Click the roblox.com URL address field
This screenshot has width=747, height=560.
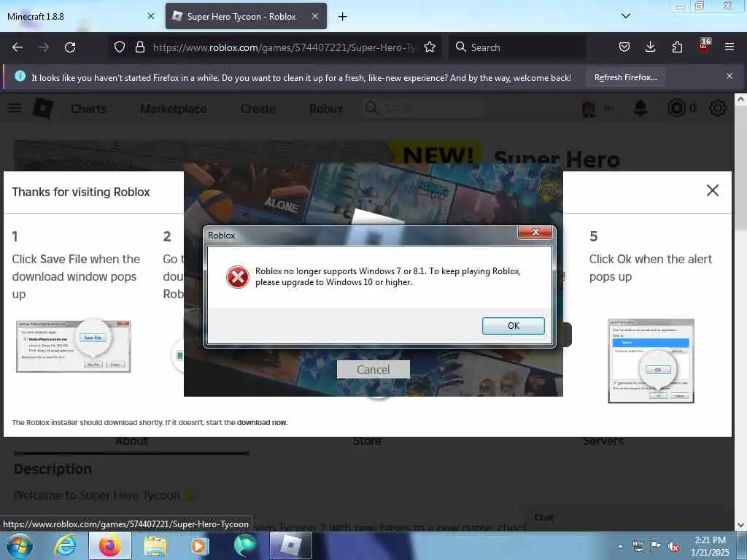tap(285, 47)
